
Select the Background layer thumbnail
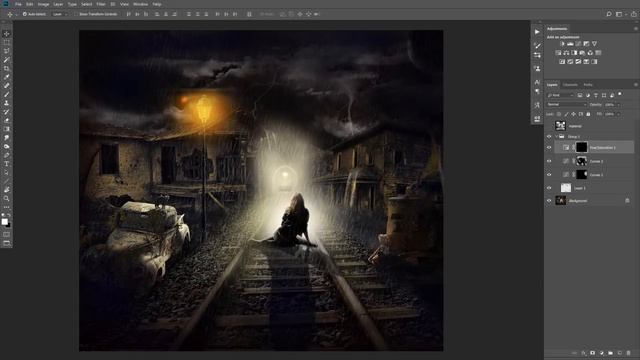click(561, 200)
